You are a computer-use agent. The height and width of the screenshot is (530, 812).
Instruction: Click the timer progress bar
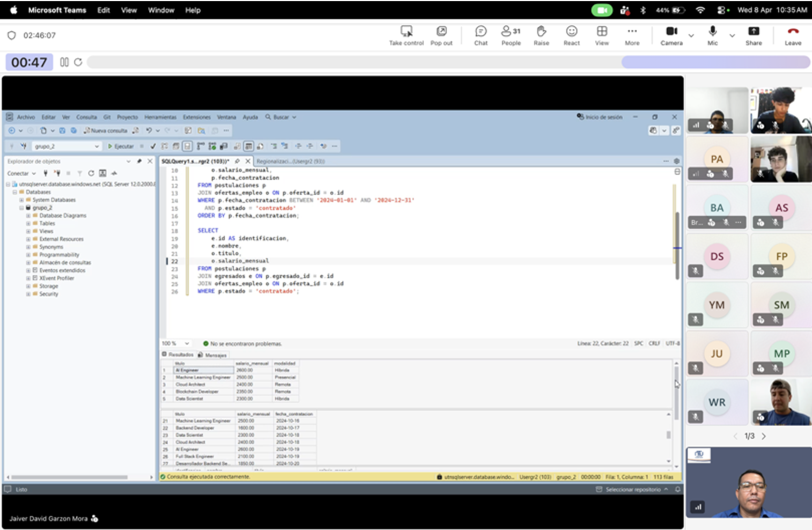(448, 62)
